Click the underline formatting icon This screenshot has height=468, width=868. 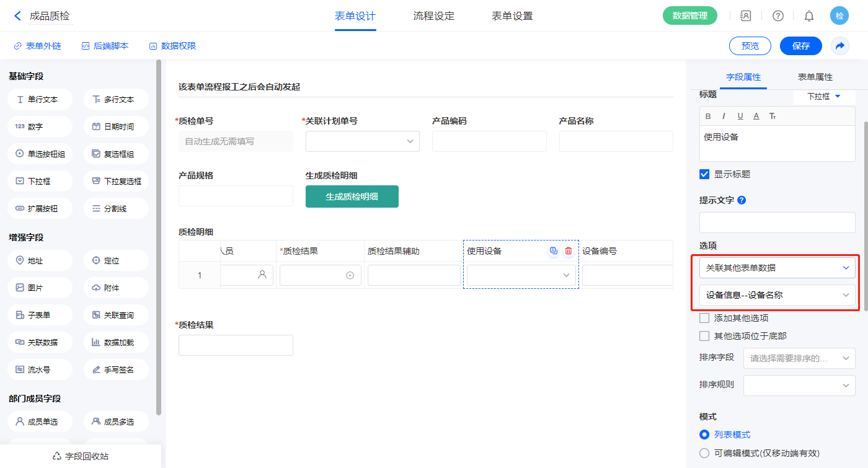740,116
